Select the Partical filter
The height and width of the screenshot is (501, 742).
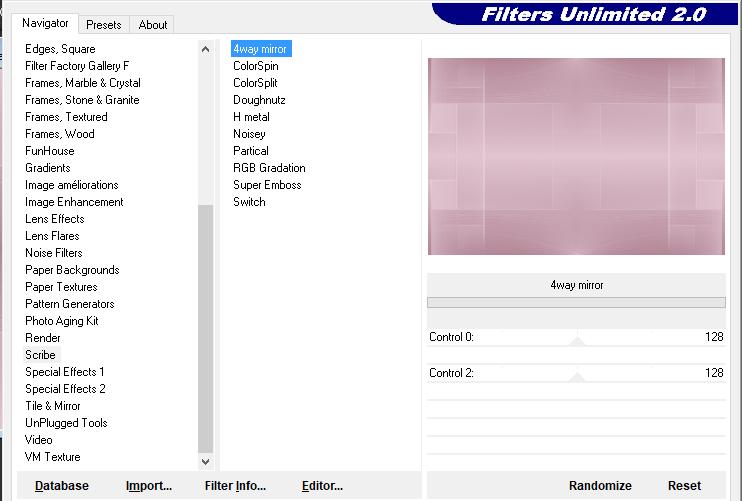pos(251,151)
